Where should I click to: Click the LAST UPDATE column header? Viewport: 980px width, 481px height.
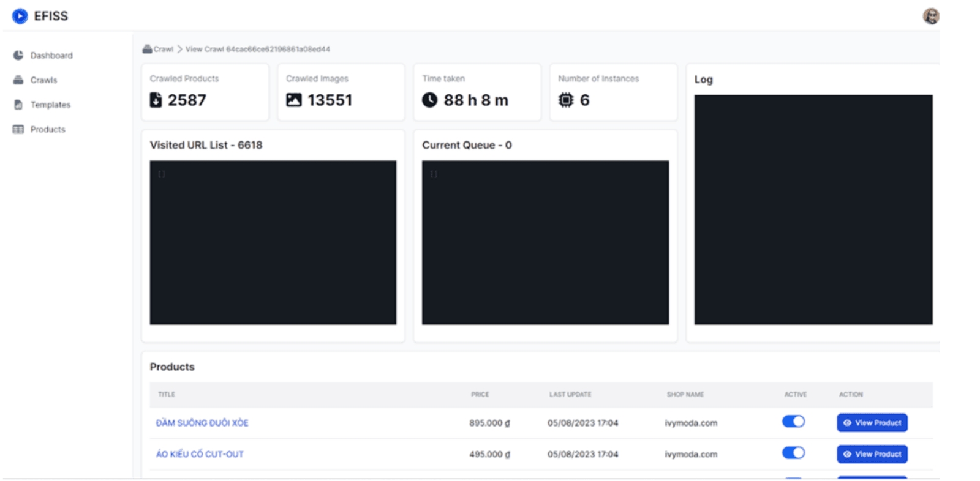click(x=570, y=395)
